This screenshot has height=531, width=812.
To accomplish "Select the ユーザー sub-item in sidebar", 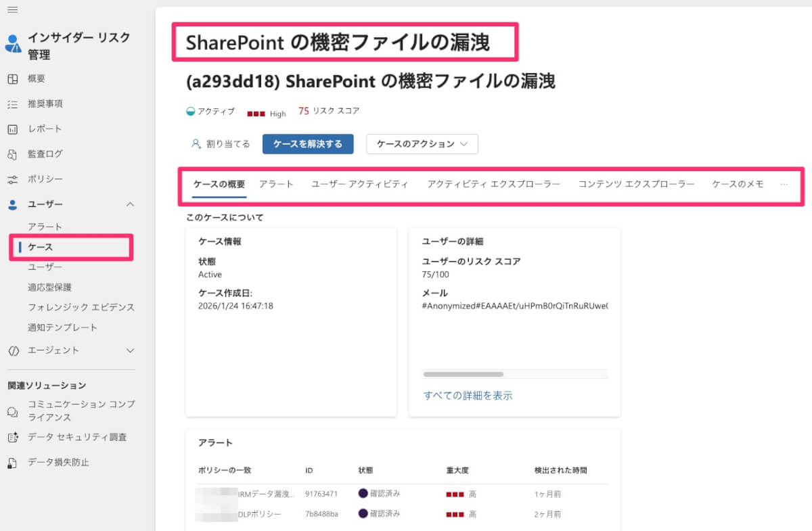I will [45, 267].
